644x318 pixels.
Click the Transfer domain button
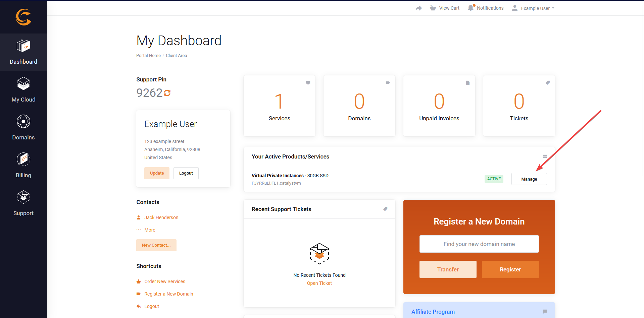click(x=448, y=269)
